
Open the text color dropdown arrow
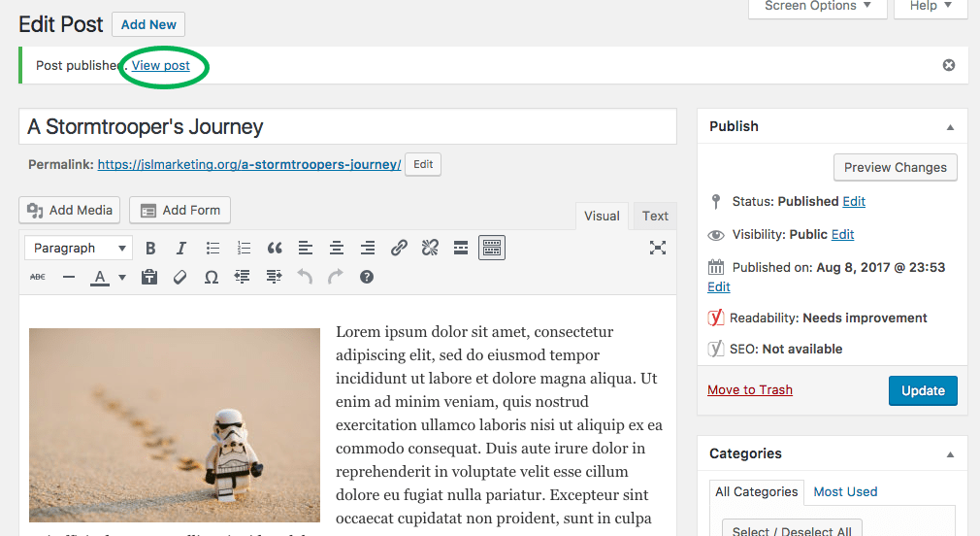click(x=122, y=277)
